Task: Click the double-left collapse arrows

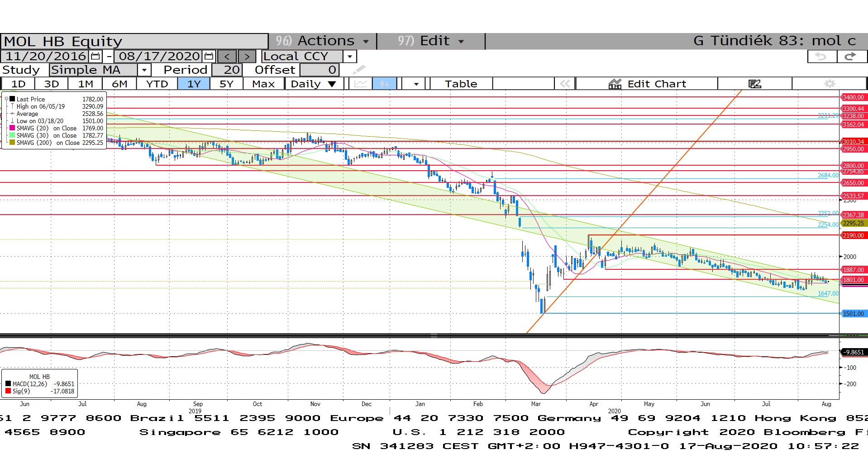Action: pos(565,84)
